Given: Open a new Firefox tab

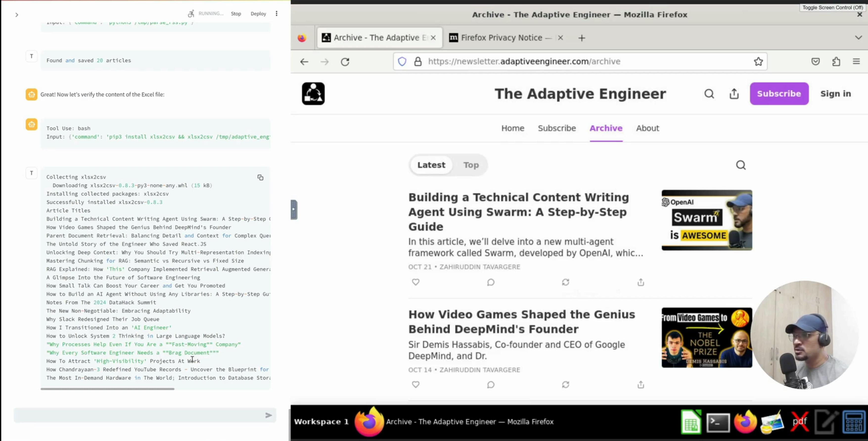Looking at the screenshot, I should point(582,38).
